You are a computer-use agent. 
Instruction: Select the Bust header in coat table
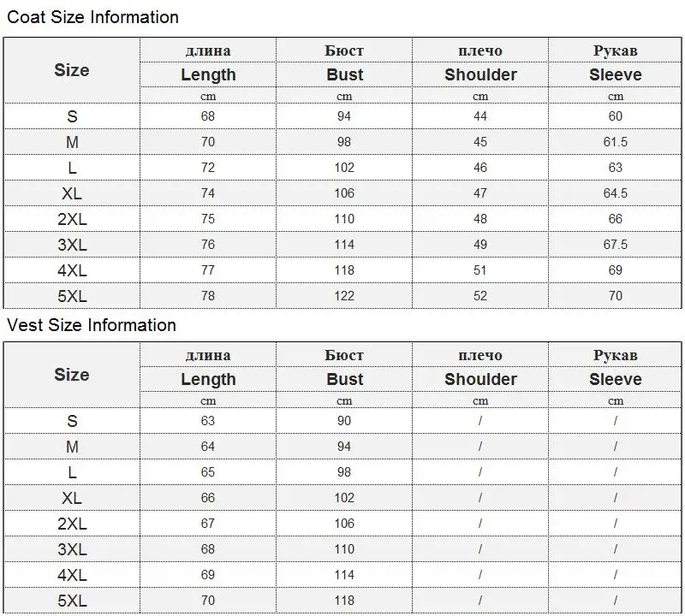(x=345, y=74)
